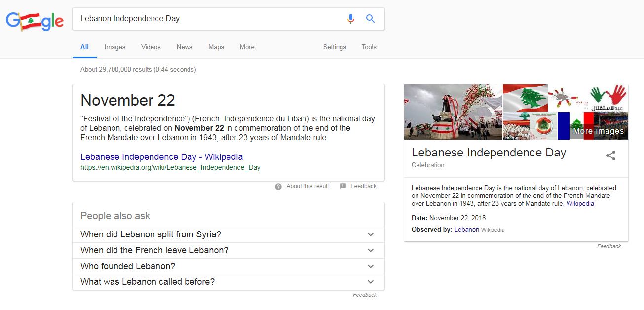The height and width of the screenshot is (310, 644).
Task: Click the November 22 answer heading
Action: [x=128, y=100]
